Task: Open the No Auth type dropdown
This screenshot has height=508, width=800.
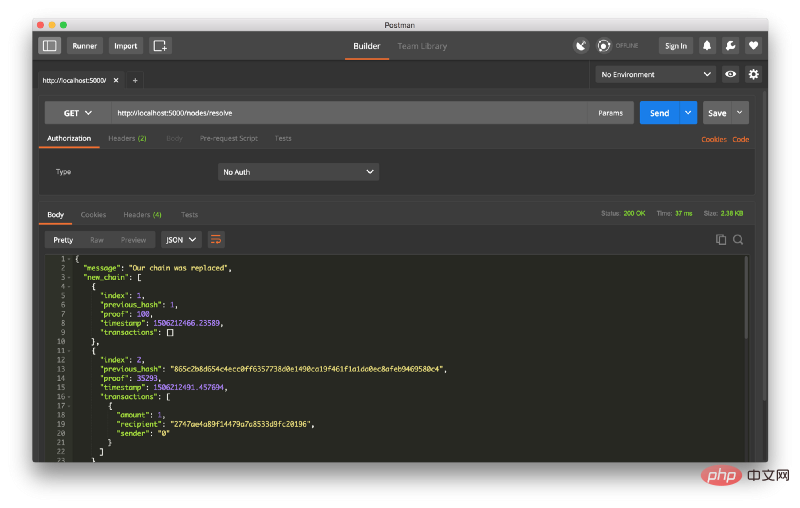Action: pos(298,172)
